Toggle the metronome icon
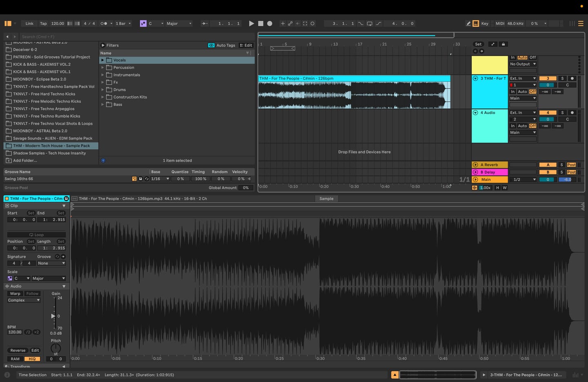The image size is (588, 382). [104, 23]
